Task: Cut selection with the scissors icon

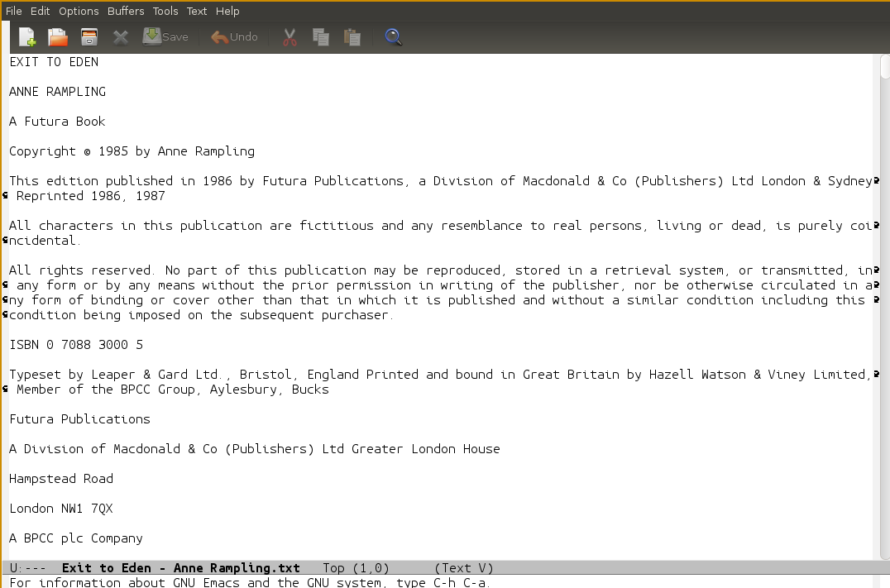Action: click(289, 37)
